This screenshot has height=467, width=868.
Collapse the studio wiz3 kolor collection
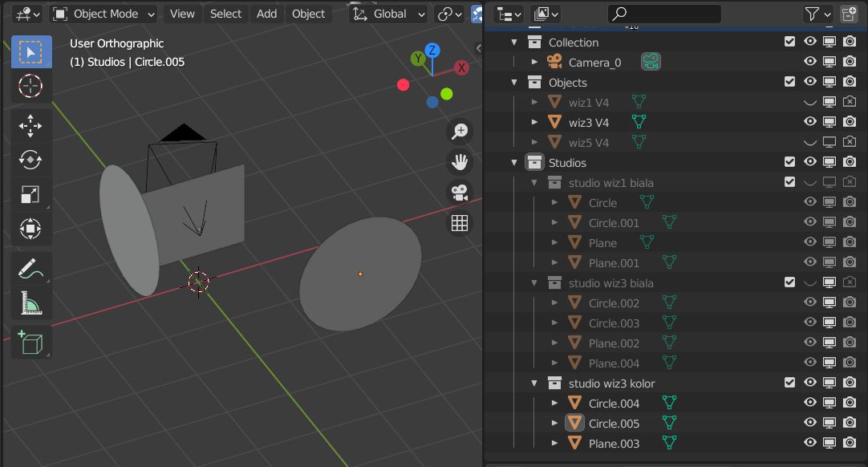point(534,384)
